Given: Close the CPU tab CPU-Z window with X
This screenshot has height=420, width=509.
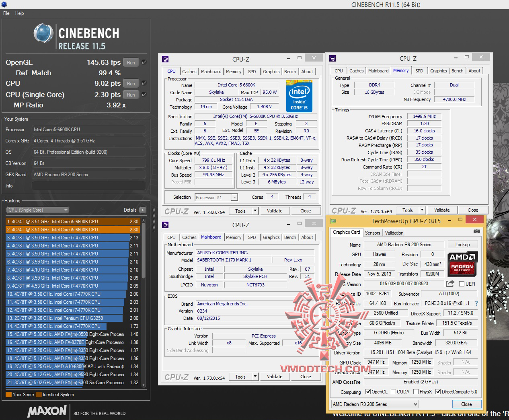Looking at the screenshot, I should pos(314,58).
